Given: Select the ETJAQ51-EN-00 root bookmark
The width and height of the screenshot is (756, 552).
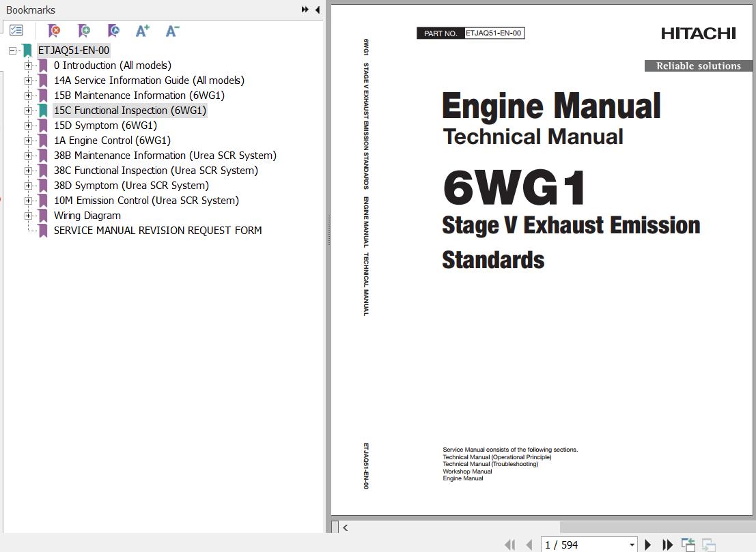Looking at the screenshot, I should tap(74, 50).
